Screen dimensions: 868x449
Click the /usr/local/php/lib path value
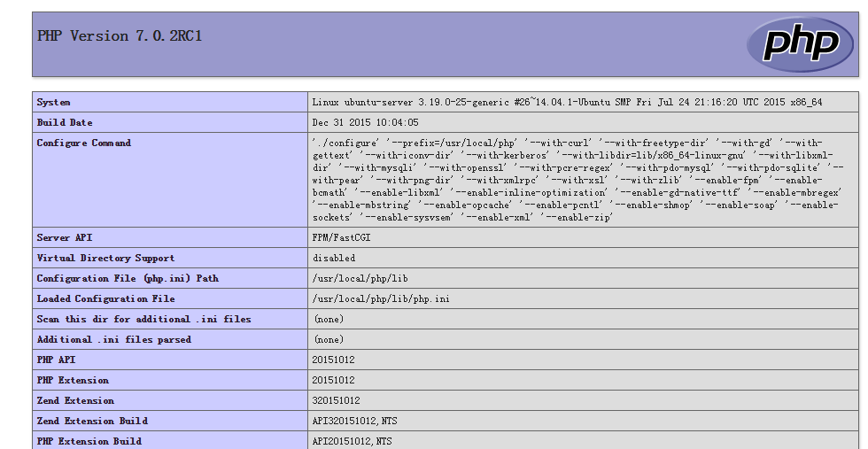click(360, 278)
